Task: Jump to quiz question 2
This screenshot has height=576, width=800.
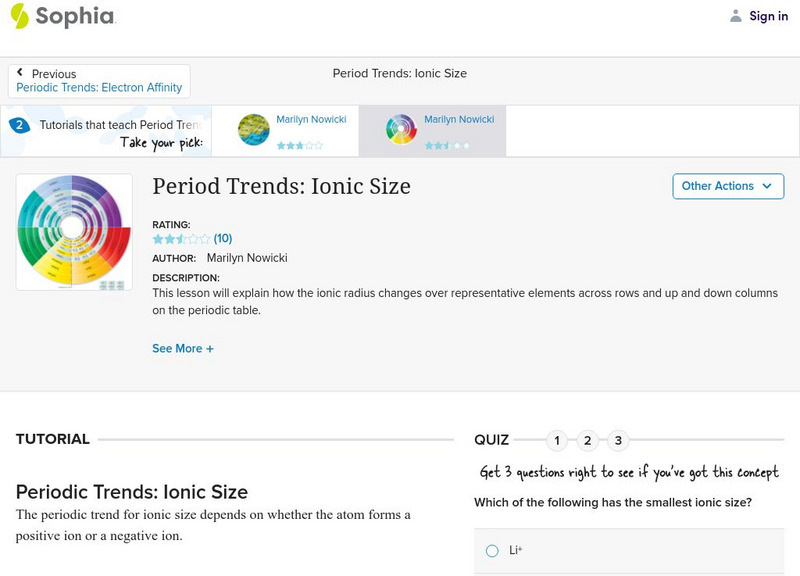Action: click(588, 440)
